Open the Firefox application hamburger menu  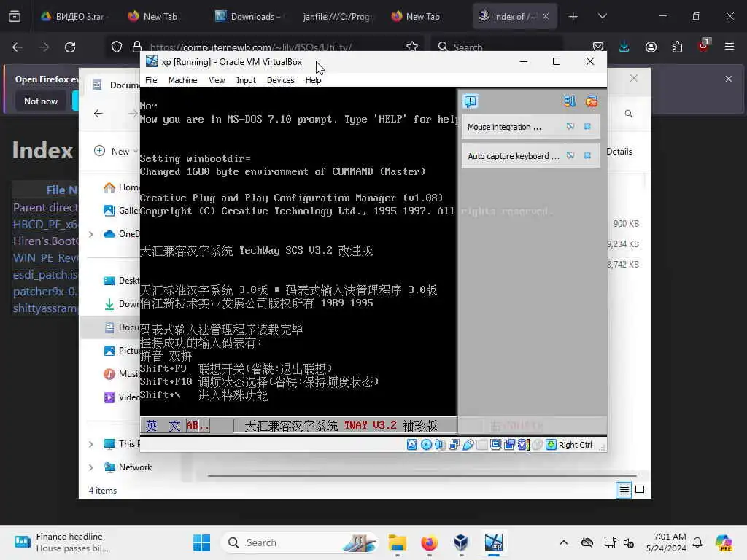(x=729, y=47)
